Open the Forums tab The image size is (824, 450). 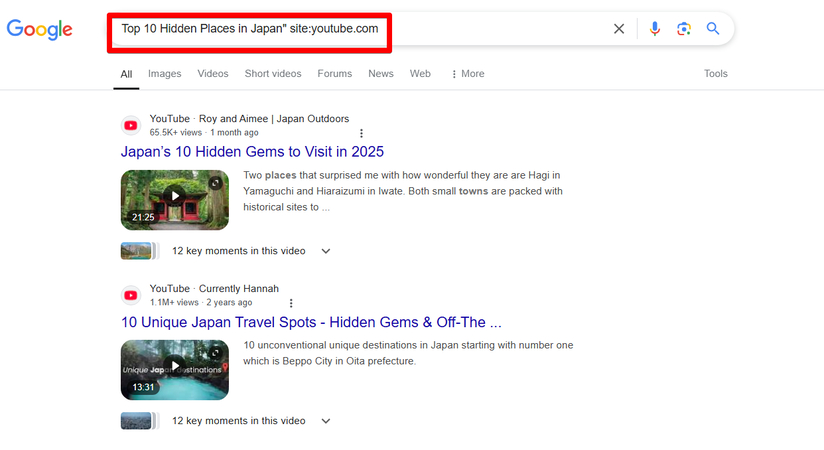tap(335, 74)
